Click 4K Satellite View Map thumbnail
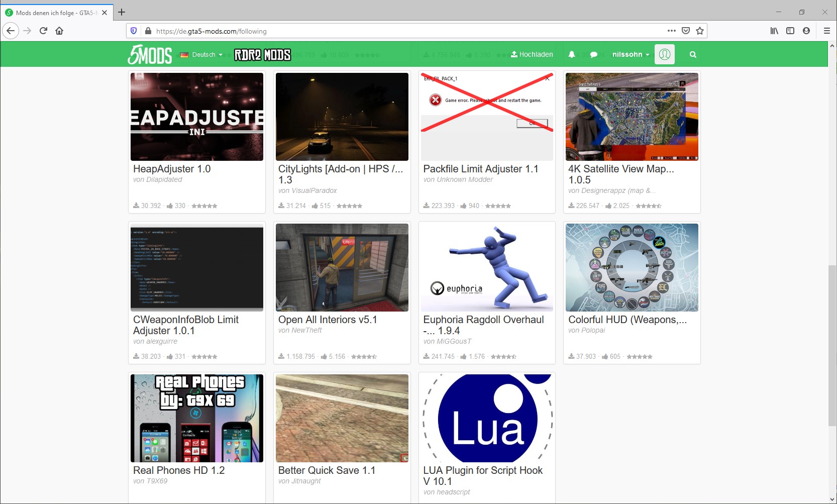Viewport: 837px width, 504px height. pyautogui.click(x=632, y=117)
